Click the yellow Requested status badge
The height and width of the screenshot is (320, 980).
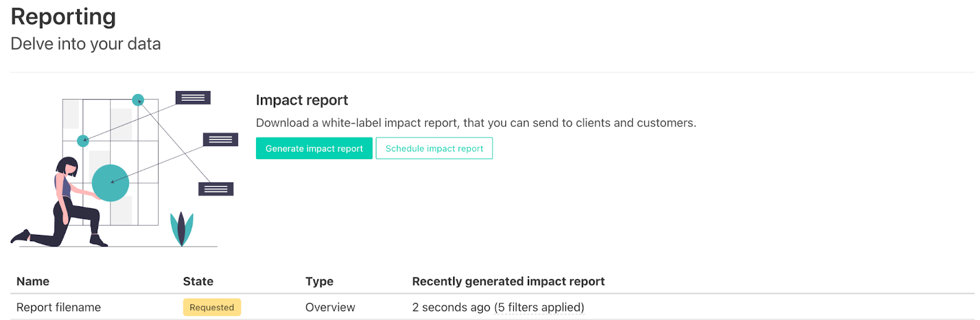point(211,307)
